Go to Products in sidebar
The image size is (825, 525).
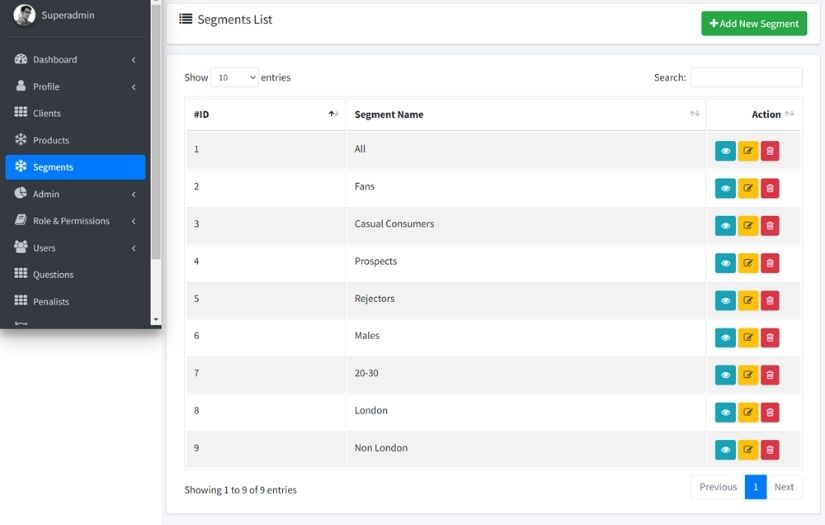click(x=51, y=141)
